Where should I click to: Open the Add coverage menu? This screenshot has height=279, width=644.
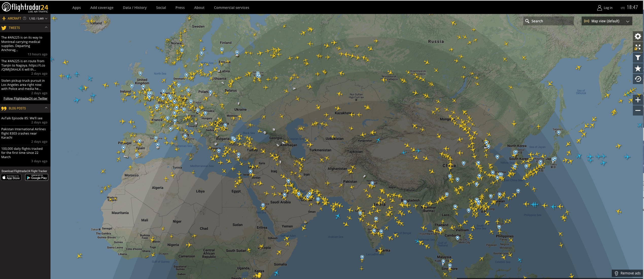(x=102, y=8)
